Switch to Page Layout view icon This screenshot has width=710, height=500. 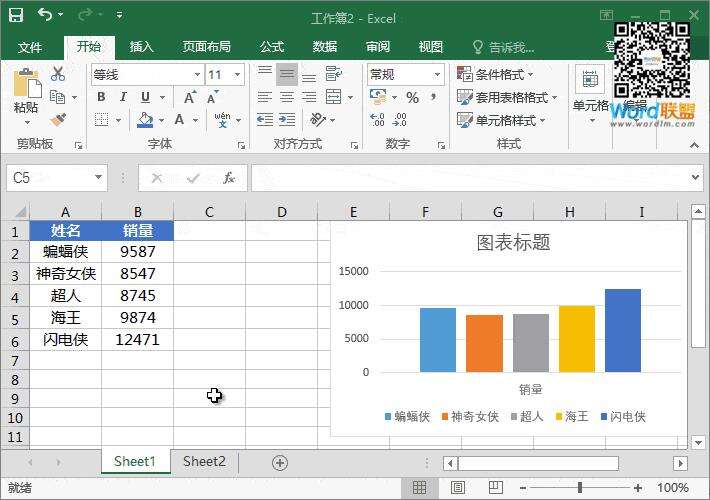click(x=453, y=487)
